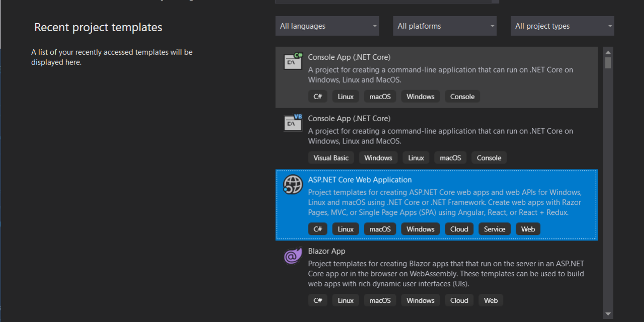Click the purple Blazor App icon
Viewport: 644px width, 322px height.
coord(293,256)
